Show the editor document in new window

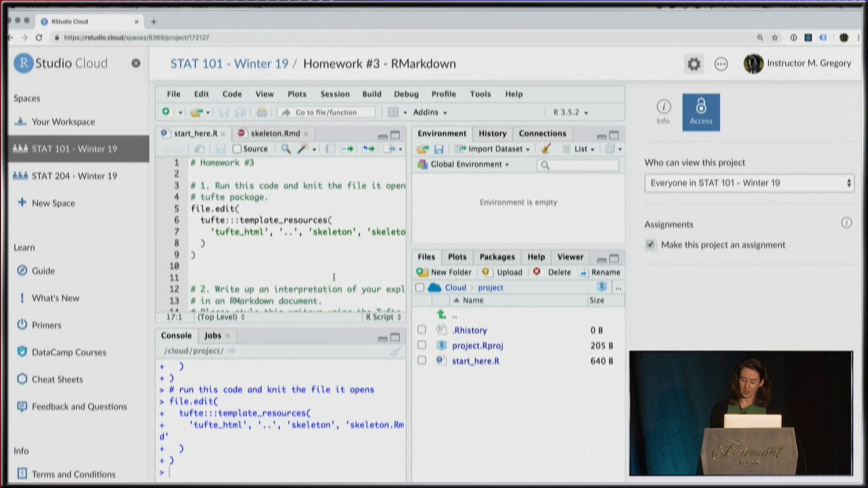point(199,149)
